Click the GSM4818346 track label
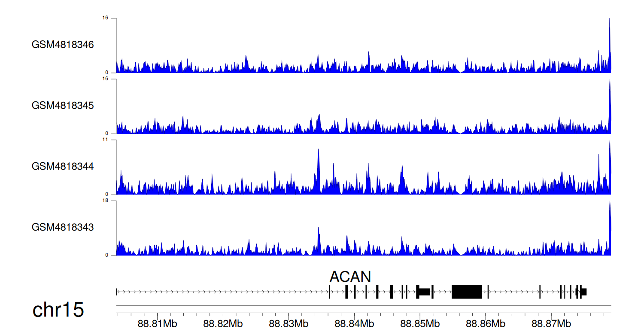This screenshot has width=644, height=335. (x=63, y=45)
